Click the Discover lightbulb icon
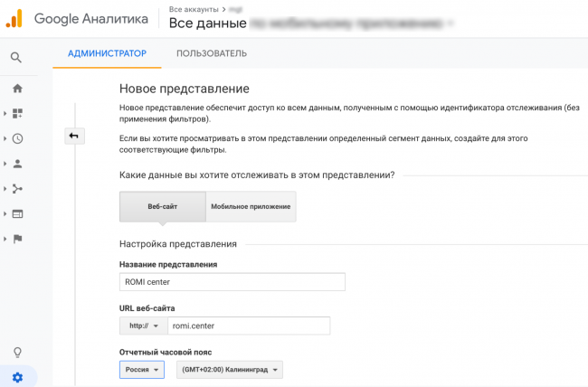Screen dimensions: 588x387 [17, 352]
